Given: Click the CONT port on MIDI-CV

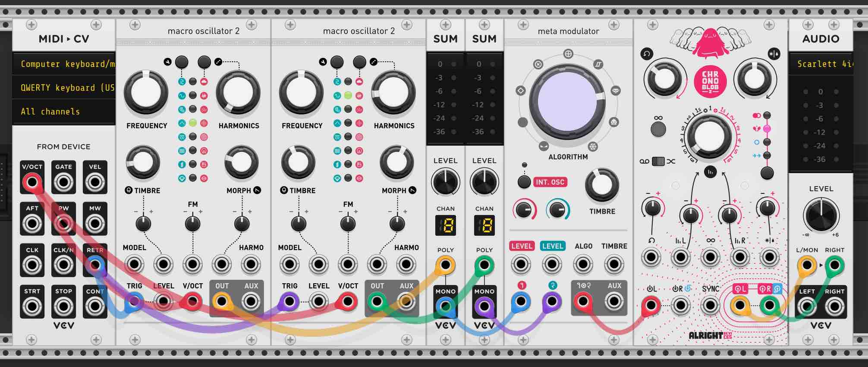Looking at the screenshot, I should tap(95, 307).
